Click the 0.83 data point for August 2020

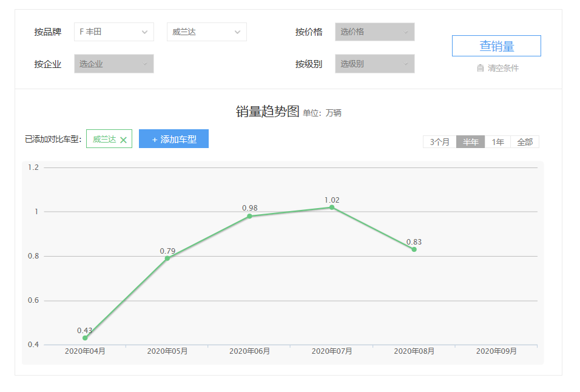[x=414, y=249]
